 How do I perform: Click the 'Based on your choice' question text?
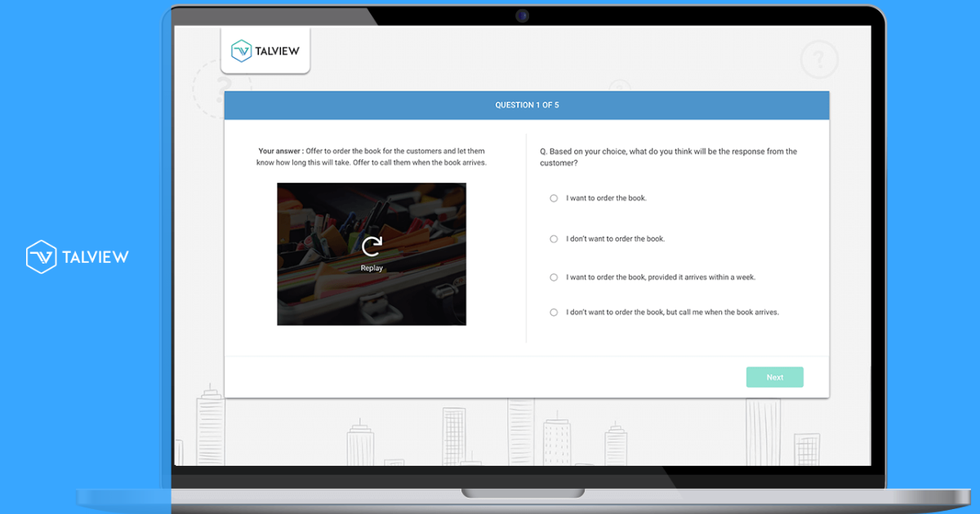click(x=669, y=157)
